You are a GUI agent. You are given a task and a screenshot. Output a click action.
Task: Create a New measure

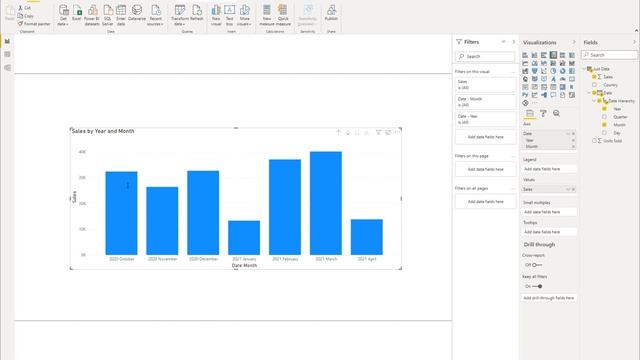[267, 16]
